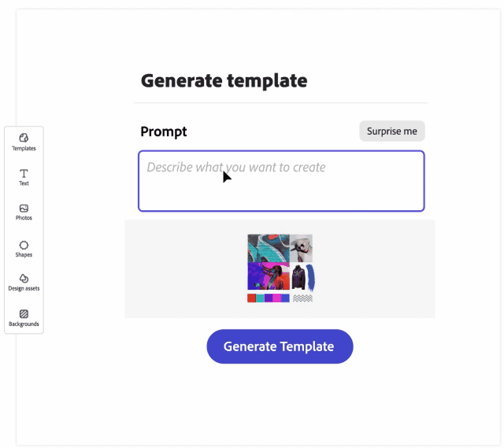Image resolution: width=504 pixels, height=448 pixels.
Task: Select the graffiti wall thumbnail
Action: coord(268,248)
